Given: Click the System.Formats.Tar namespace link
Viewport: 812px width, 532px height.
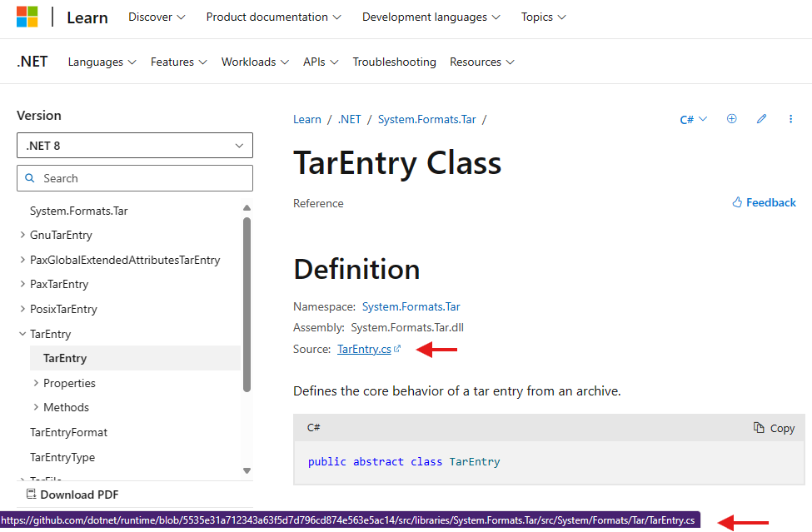Looking at the screenshot, I should coord(411,307).
